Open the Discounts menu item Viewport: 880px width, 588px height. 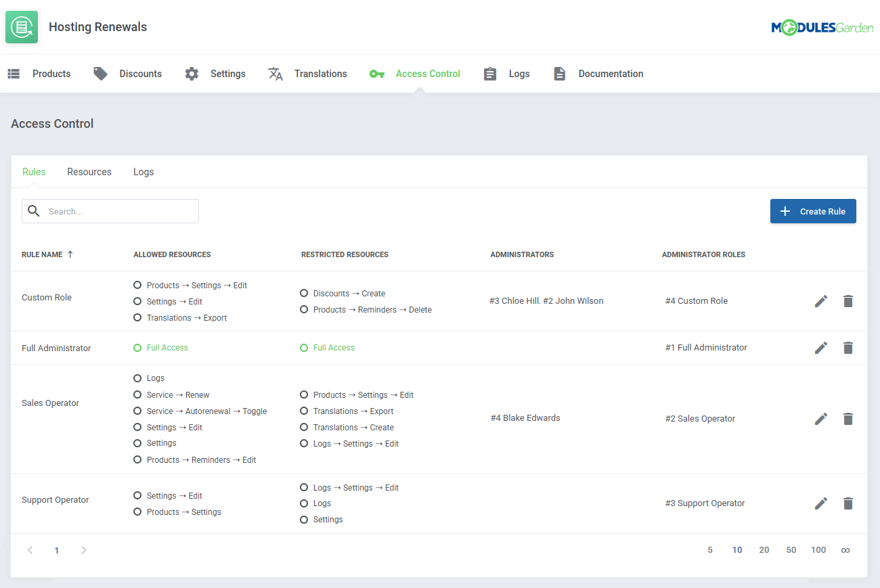141,74
